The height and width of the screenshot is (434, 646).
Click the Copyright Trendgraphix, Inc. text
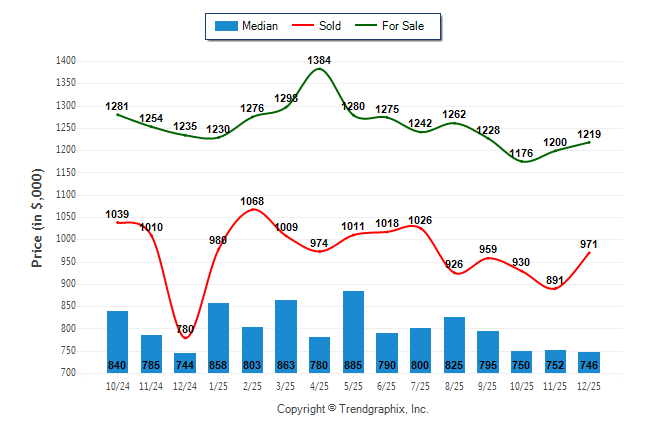coord(352,409)
